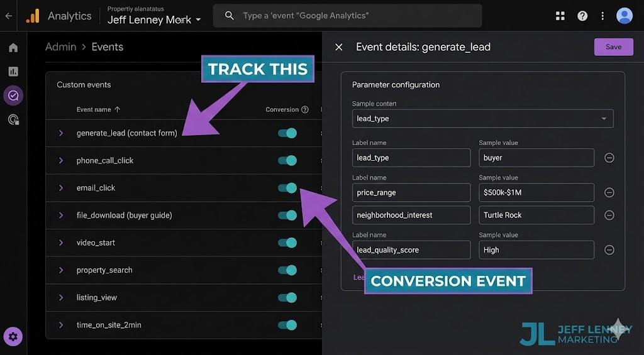
Task: Expand the video_start row
Action: click(x=61, y=243)
